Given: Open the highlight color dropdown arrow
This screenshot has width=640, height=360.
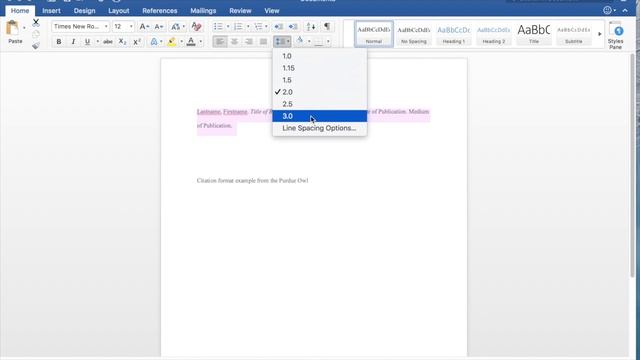Looking at the screenshot, I should 181,42.
